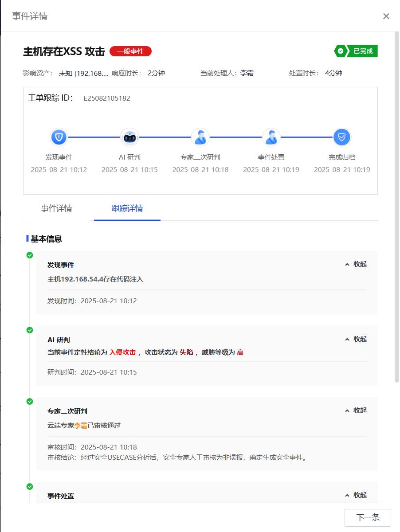Click the truncated asset 未知 (192.168....
Screen dimensions: 400x532
point(84,73)
